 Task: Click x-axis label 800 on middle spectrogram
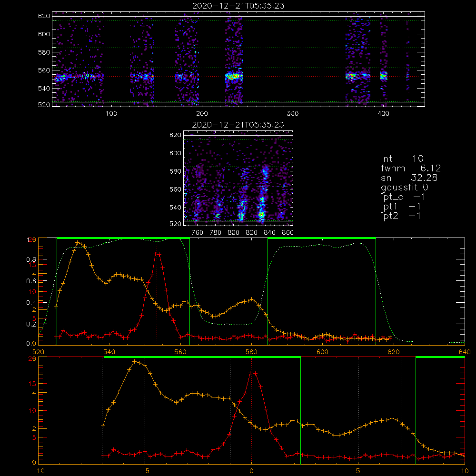point(233,233)
